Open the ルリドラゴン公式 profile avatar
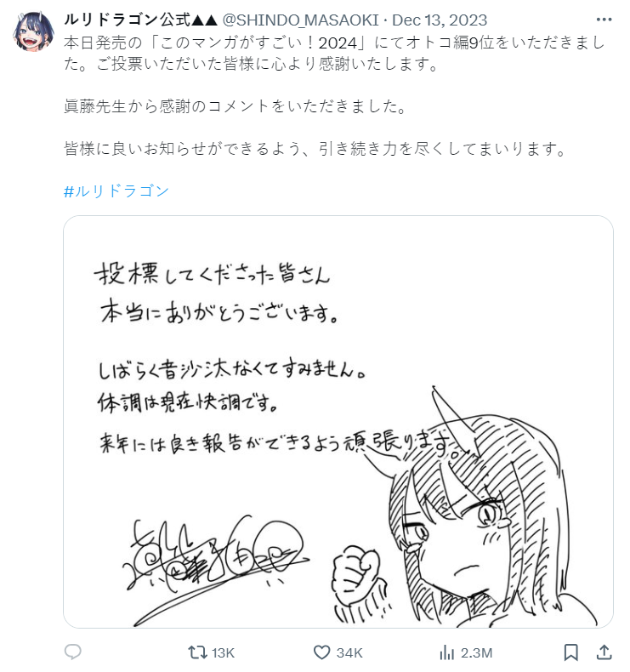Image resolution: width=630 pixels, height=672 pixels. tap(33, 31)
